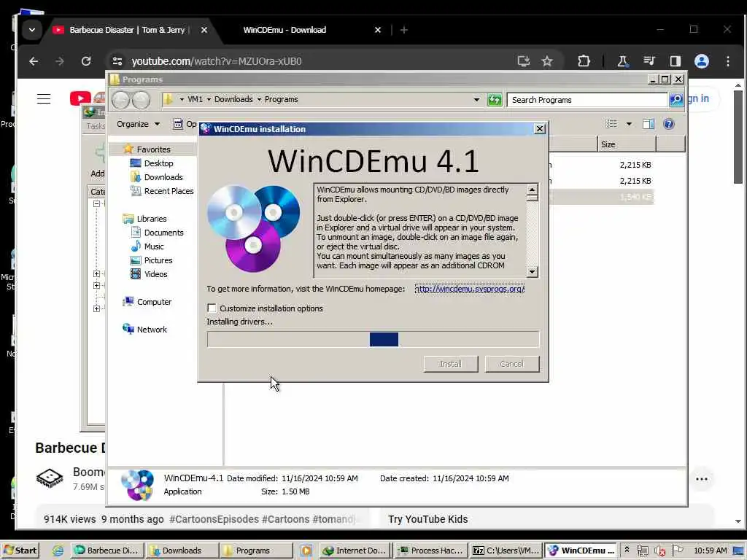The width and height of the screenshot is (747, 560).
Task: Open Explorer help question mark icon
Action: point(669,124)
